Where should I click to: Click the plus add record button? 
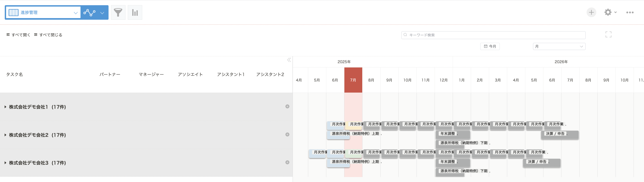coord(591,12)
